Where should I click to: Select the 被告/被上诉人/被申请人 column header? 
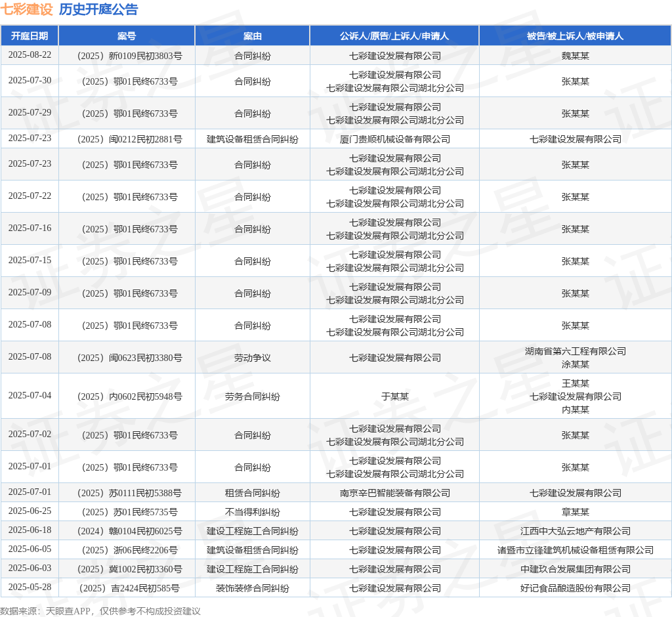(x=575, y=35)
